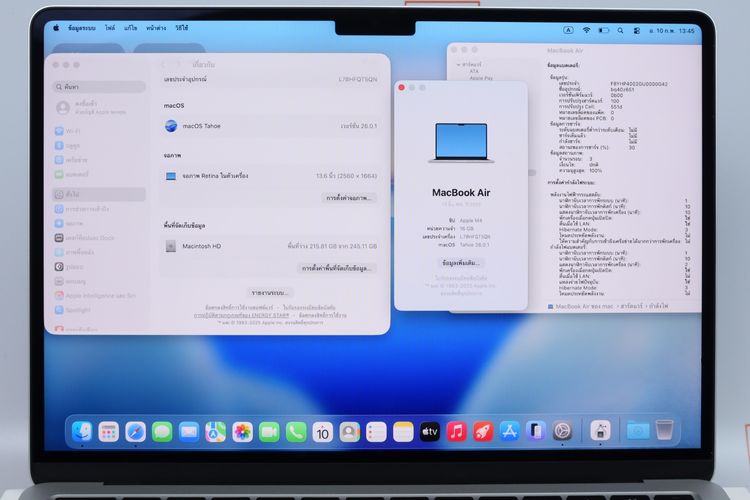The width and height of the screenshot is (750, 500).
Task: Open Music from the Dock
Action: (457, 432)
